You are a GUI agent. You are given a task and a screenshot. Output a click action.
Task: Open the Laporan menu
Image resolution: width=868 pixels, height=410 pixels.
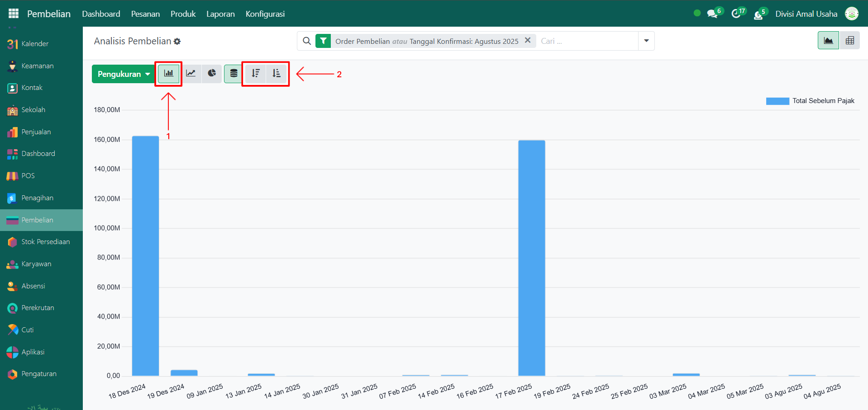pos(220,14)
